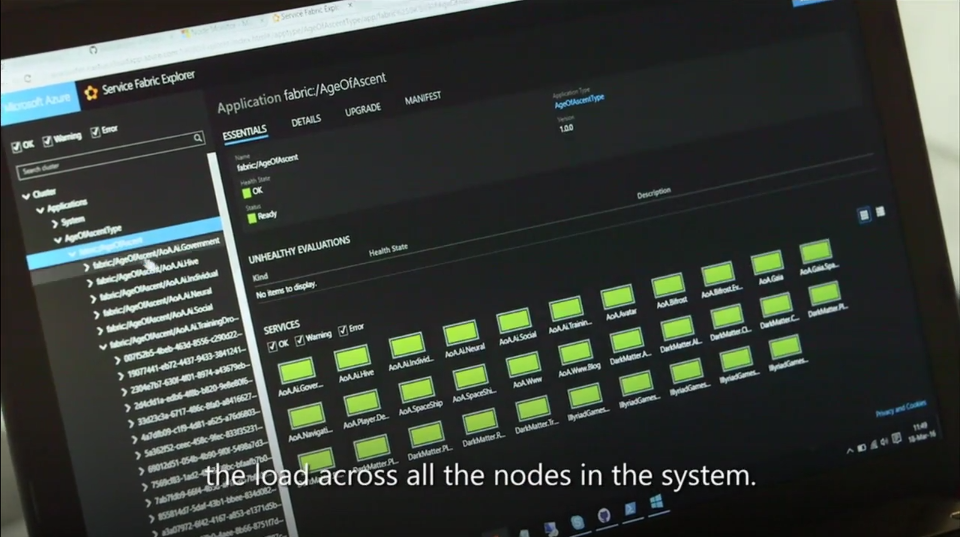Open the AoA.Avatar service tile
961x537 pixels.
[617, 297]
